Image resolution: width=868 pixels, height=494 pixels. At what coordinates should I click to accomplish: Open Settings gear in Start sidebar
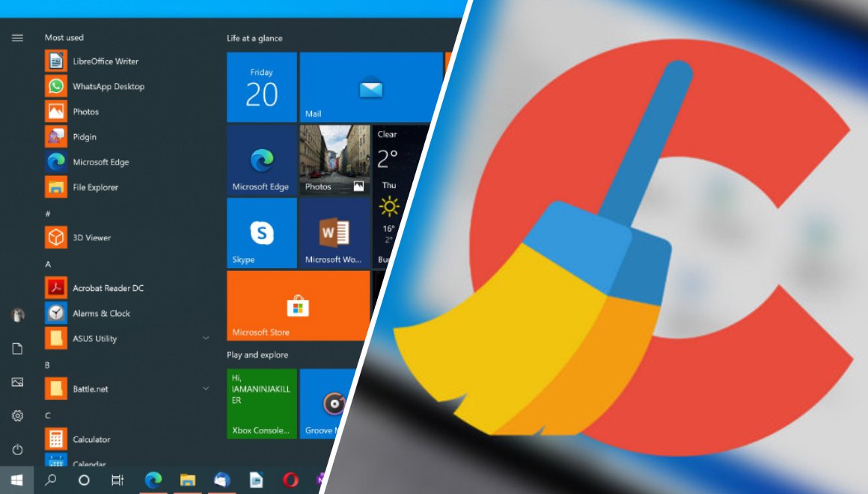(17, 415)
